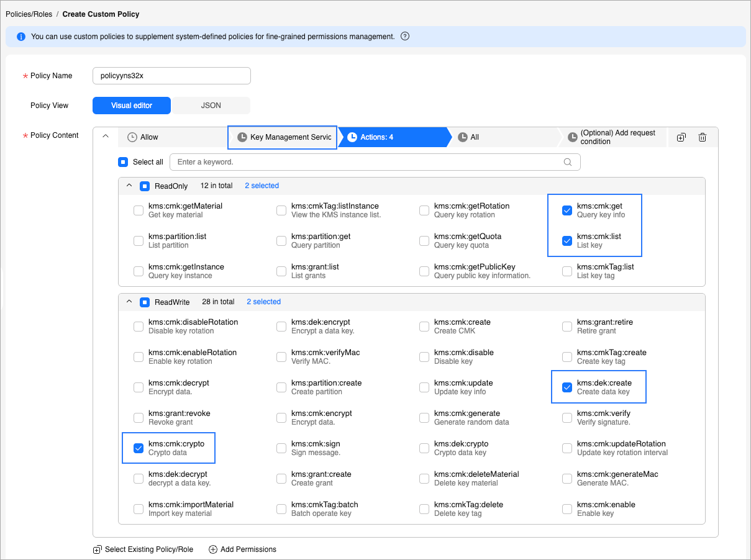Click the help question mark icon in banner
Viewport: 751px width, 560px height.
(x=405, y=37)
